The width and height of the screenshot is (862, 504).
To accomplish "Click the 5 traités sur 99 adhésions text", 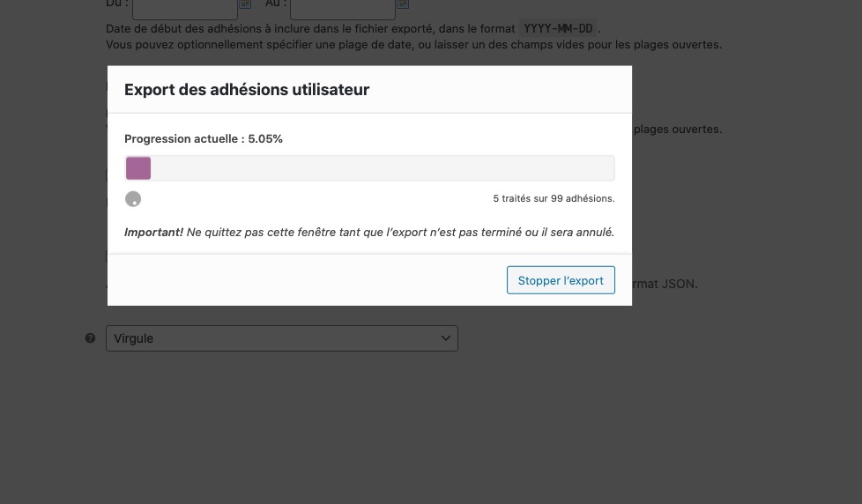I will coord(554,198).
